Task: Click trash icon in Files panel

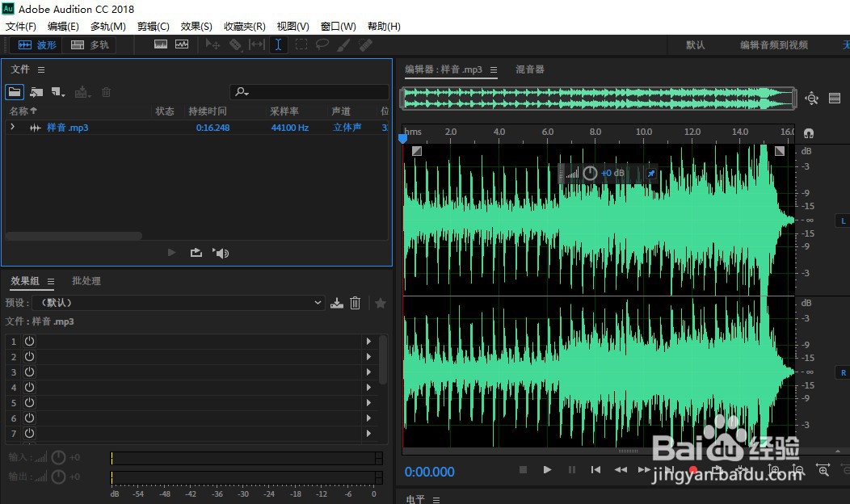Action: pos(107,92)
